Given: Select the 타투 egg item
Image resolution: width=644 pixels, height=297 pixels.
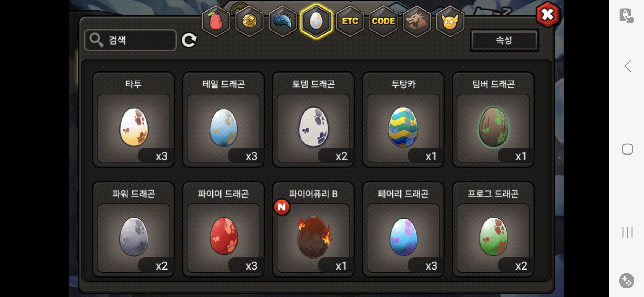Looking at the screenshot, I should tap(133, 120).
